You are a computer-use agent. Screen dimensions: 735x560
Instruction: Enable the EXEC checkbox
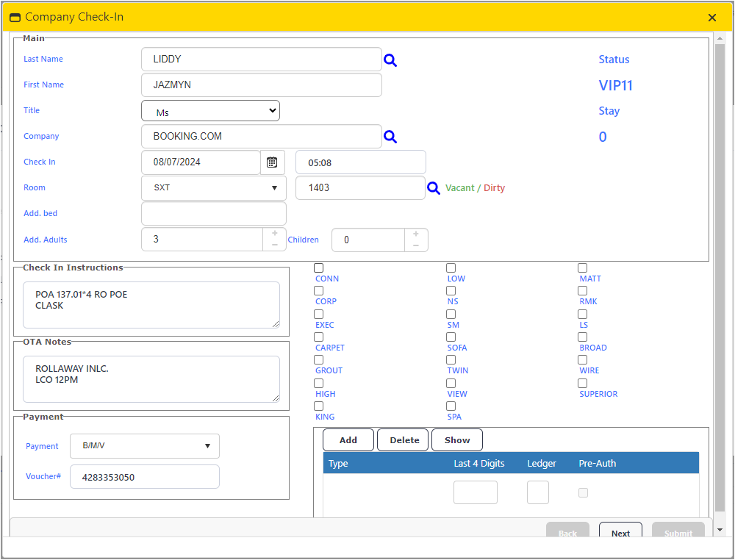(319, 314)
